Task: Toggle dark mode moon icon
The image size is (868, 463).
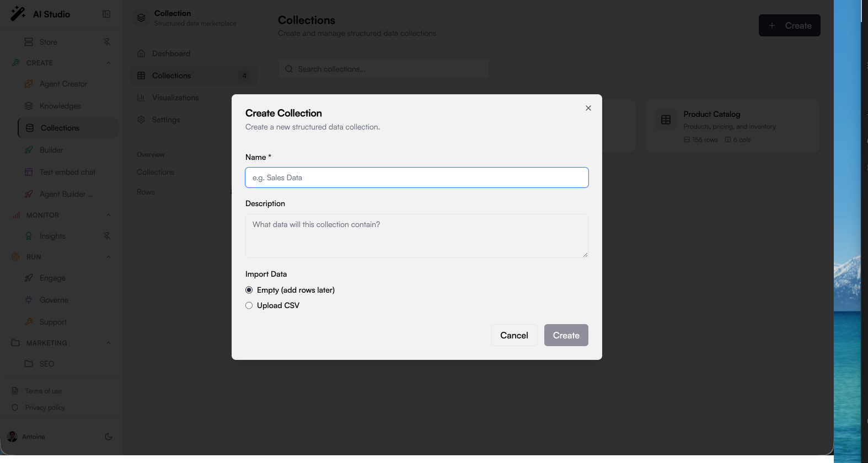Action: (x=109, y=437)
